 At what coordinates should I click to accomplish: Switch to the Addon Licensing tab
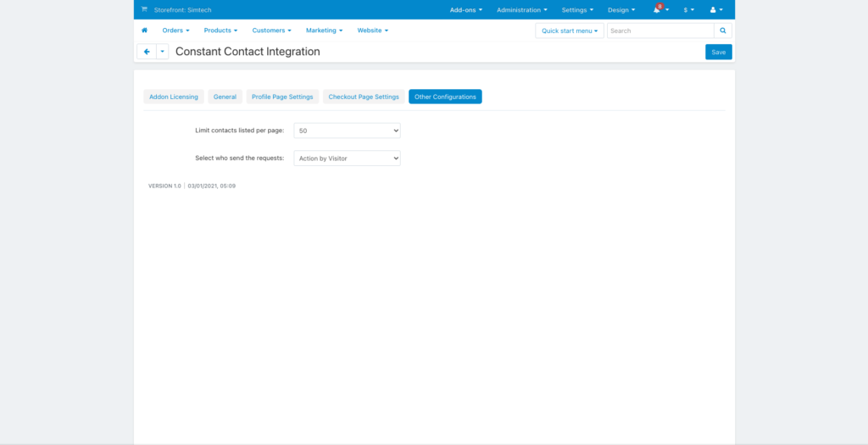[174, 97]
